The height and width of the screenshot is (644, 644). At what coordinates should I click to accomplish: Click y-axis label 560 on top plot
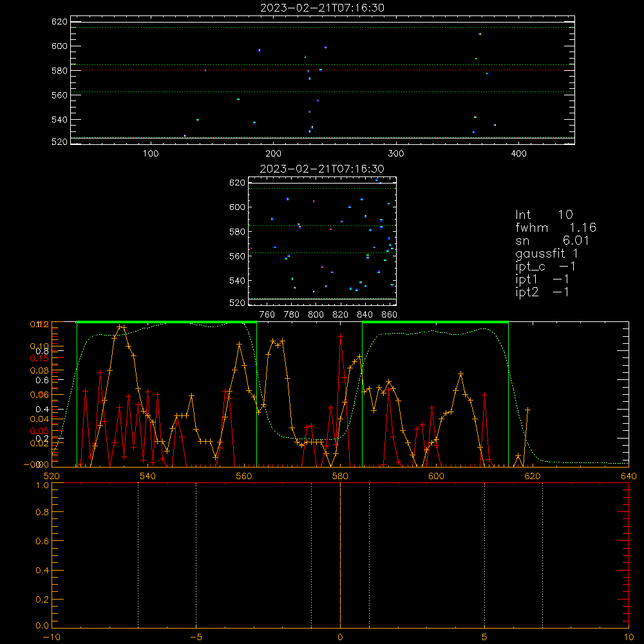pyautogui.click(x=59, y=95)
